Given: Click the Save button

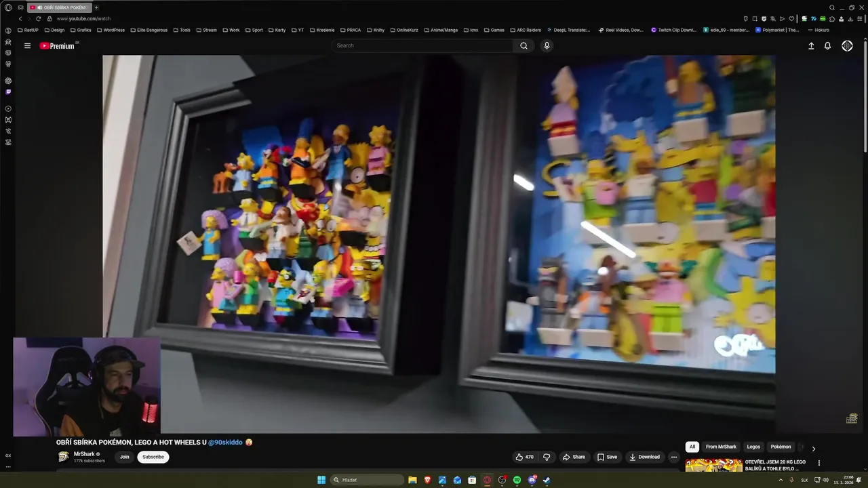Looking at the screenshot, I should coord(607,457).
